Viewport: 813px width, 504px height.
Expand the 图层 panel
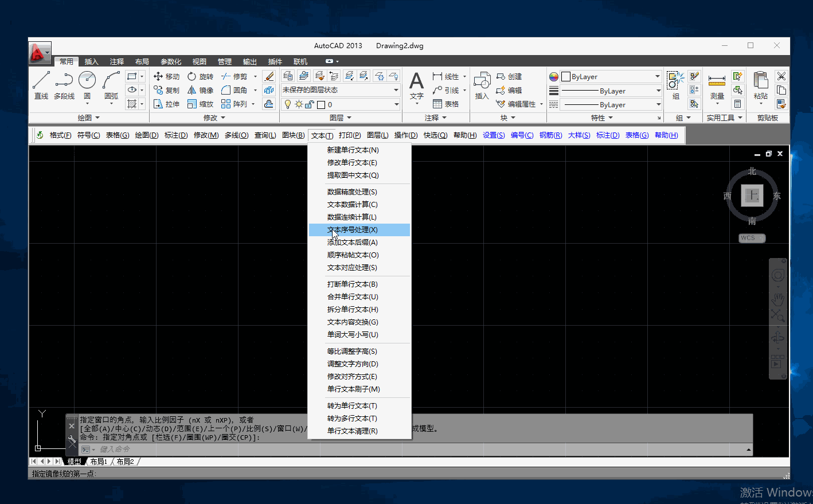[x=341, y=118]
